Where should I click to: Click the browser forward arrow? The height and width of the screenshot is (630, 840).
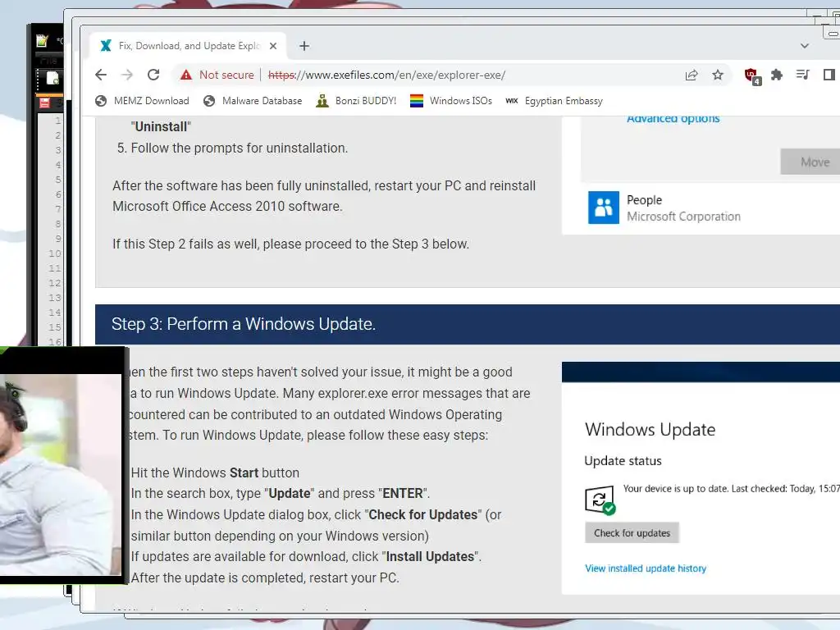[x=127, y=75]
